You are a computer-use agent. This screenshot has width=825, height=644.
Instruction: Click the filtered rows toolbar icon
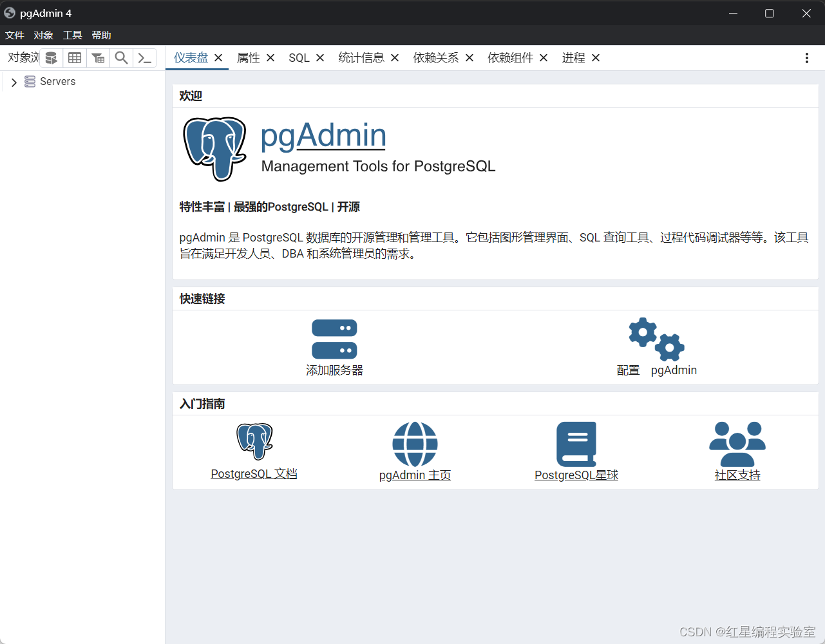[x=98, y=58]
